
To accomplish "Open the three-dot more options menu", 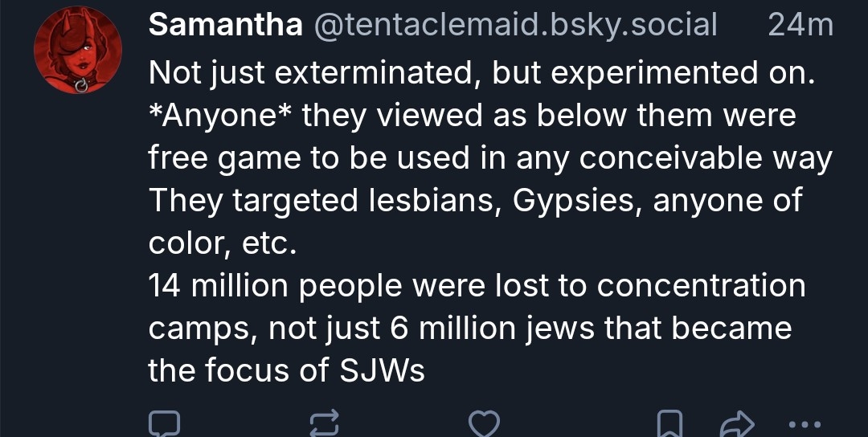I will click(804, 423).
